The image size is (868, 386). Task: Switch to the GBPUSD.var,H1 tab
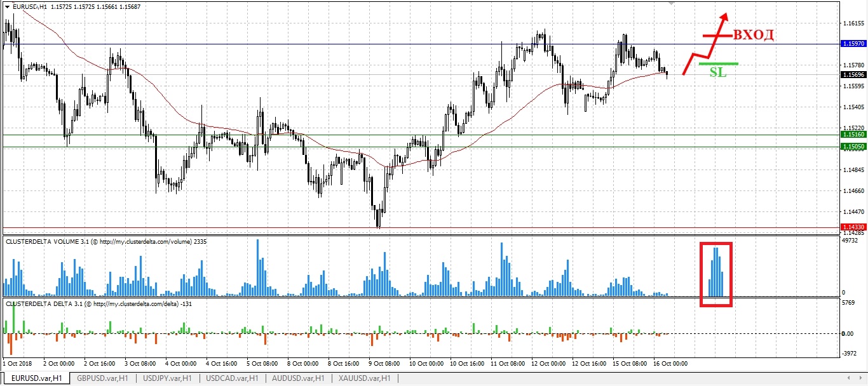102,378
